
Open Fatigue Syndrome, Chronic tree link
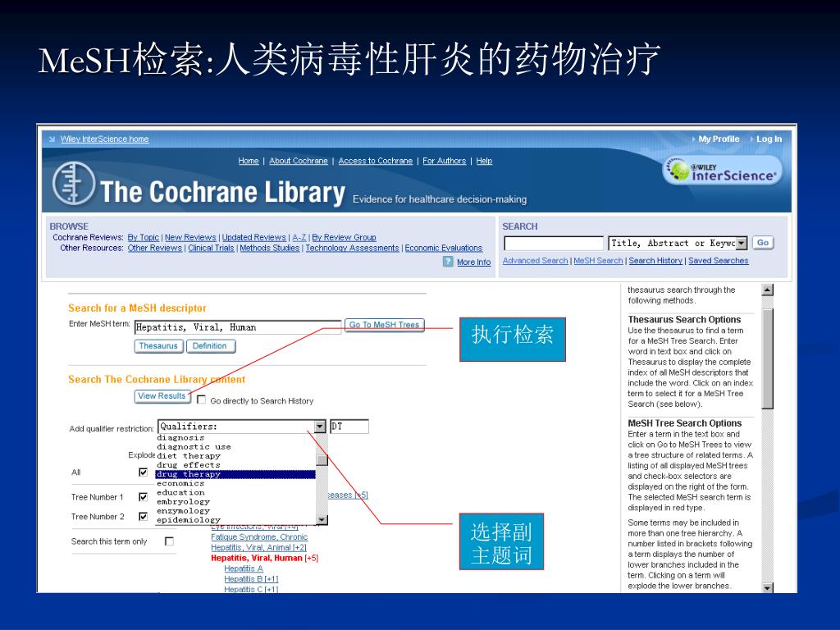click(x=259, y=536)
